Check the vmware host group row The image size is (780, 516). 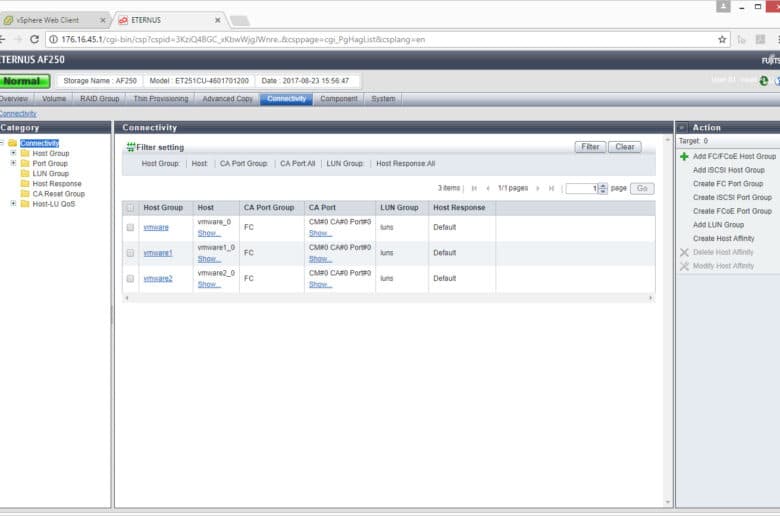click(x=130, y=227)
